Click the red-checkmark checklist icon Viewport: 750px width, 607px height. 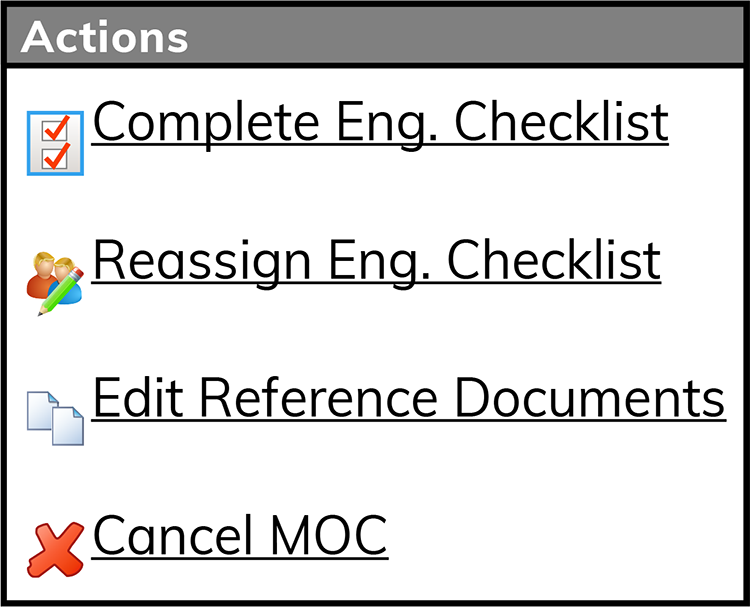coord(55,143)
